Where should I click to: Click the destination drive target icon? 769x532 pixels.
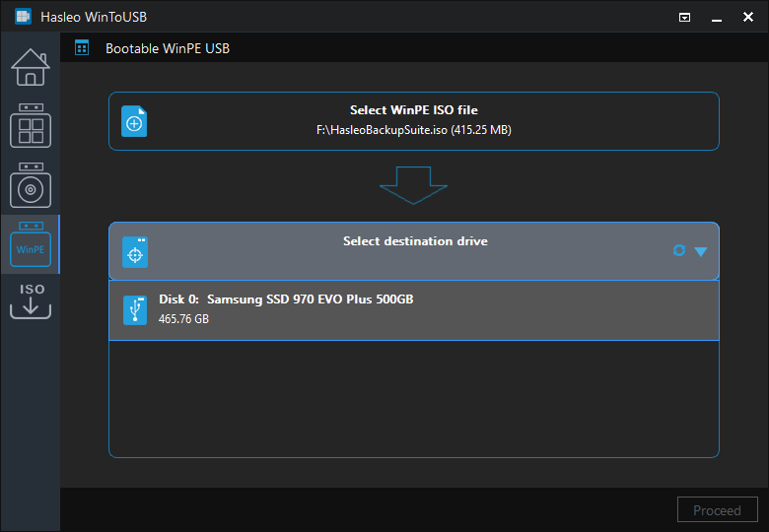click(x=135, y=252)
